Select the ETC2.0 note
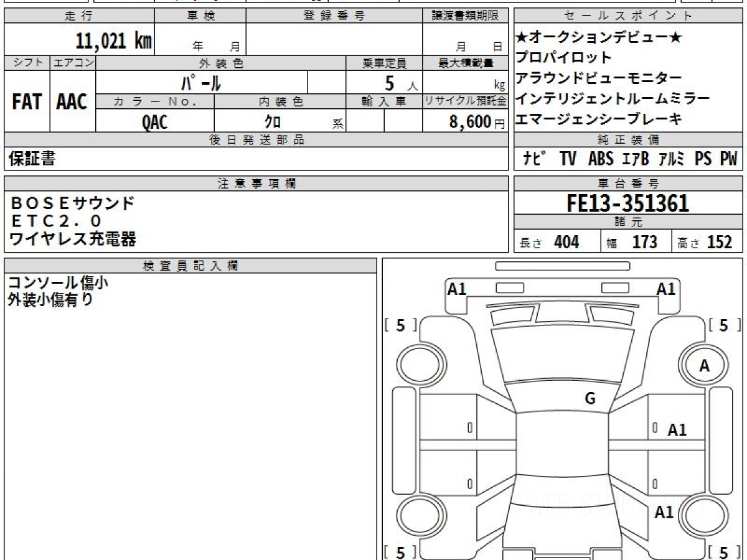 (56, 221)
